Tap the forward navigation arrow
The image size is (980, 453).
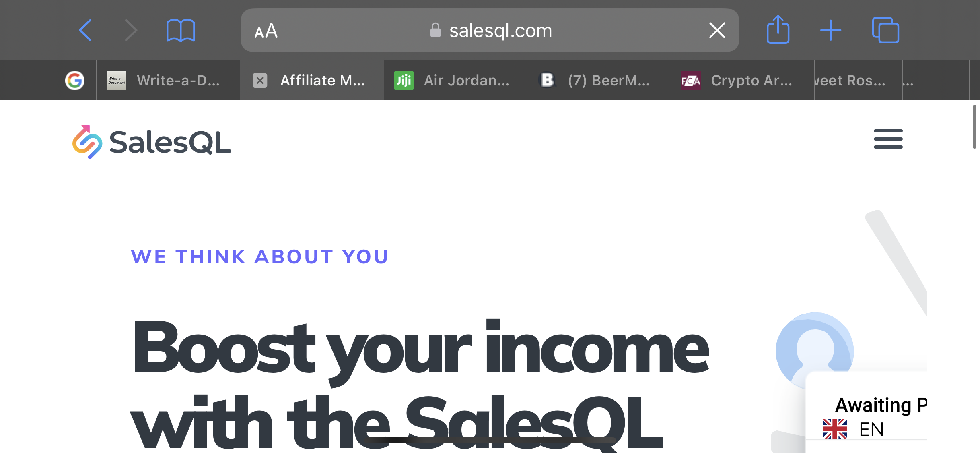pyautogui.click(x=131, y=30)
